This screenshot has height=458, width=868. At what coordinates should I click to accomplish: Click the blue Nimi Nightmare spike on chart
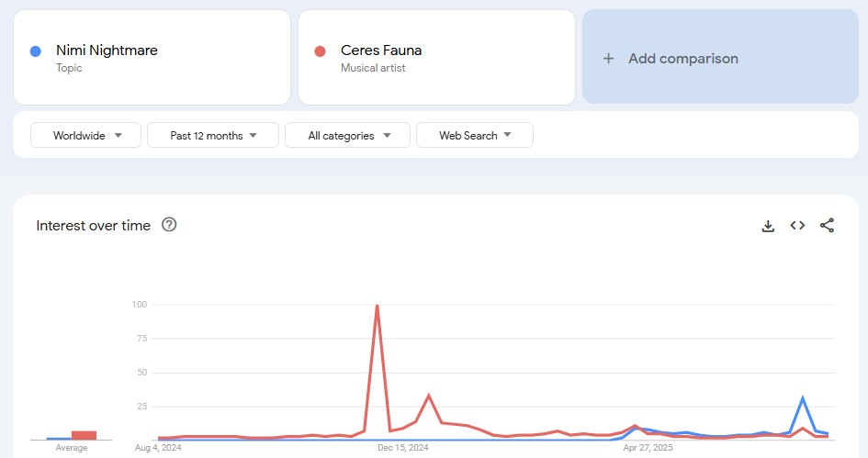[x=803, y=397]
